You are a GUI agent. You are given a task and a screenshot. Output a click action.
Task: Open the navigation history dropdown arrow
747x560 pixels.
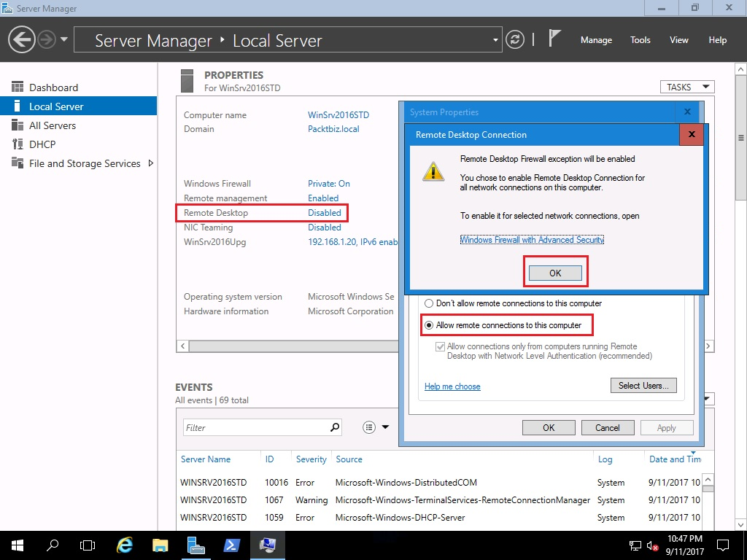tap(64, 39)
